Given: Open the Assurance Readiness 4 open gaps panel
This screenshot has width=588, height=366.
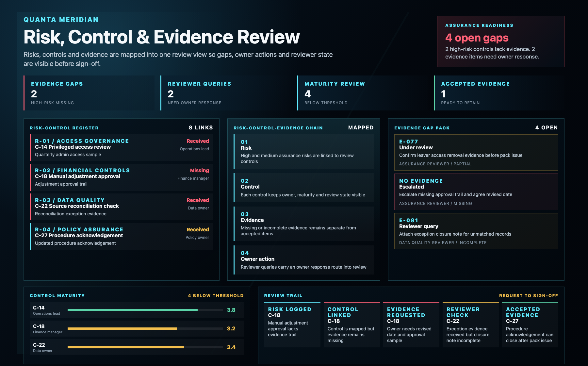Looking at the screenshot, I should coord(501,42).
